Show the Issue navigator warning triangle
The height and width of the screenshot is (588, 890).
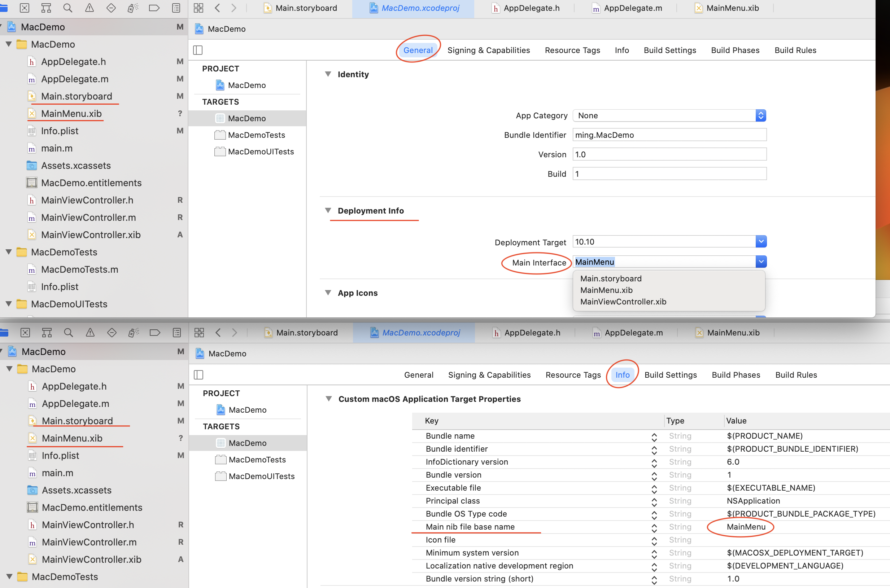point(89,8)
